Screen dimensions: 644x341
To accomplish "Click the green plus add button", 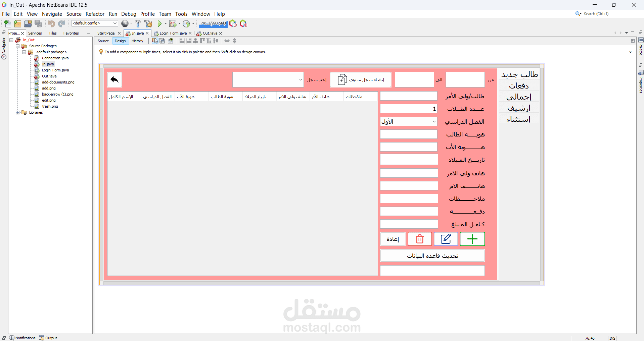I will point(472,239).
